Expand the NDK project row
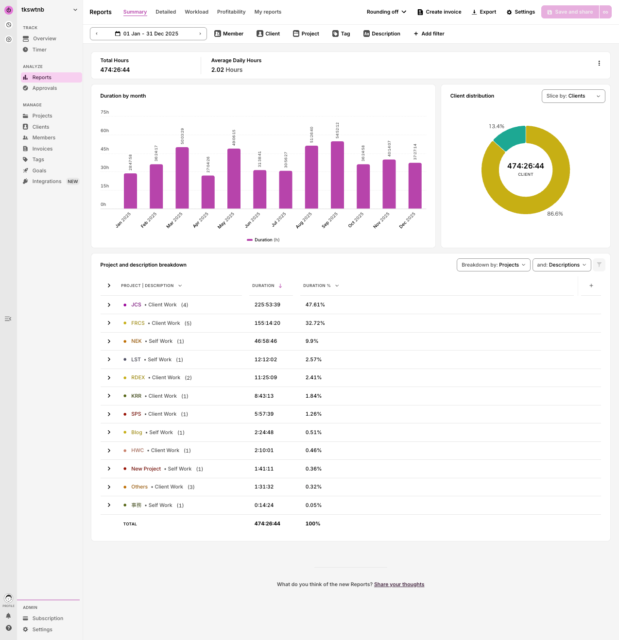Viewport: 619px width, 640px height. [109, 341]
